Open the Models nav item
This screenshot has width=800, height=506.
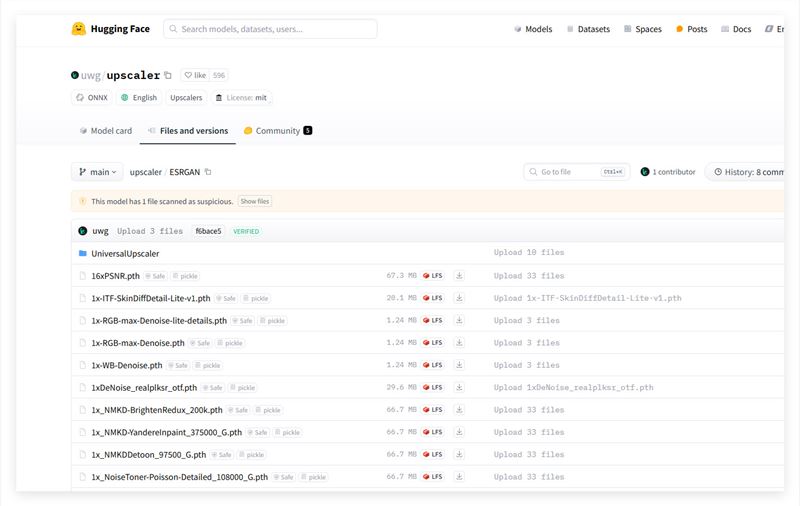533,29
